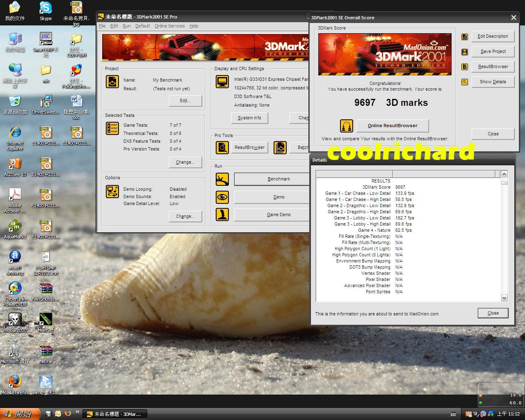The height and width of the screenshot is (420, 525).
Task: Click the Benchmark button
Action: (272, 179)
